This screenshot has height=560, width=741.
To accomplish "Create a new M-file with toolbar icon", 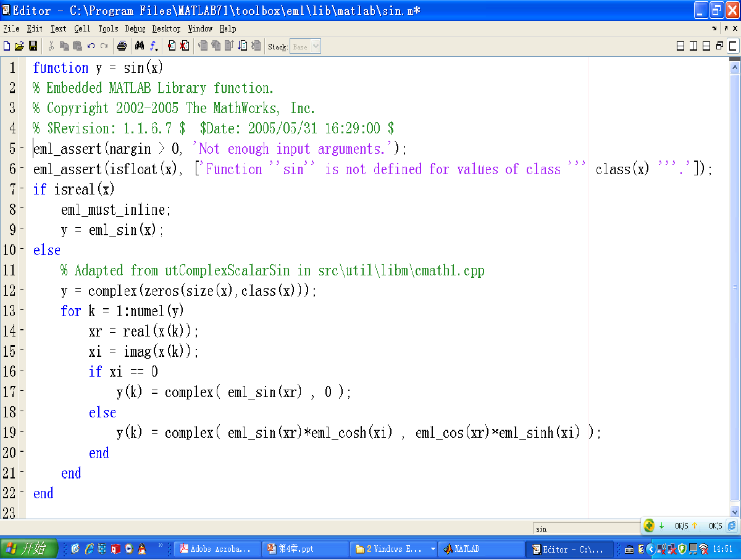I will tap(6, 46).
